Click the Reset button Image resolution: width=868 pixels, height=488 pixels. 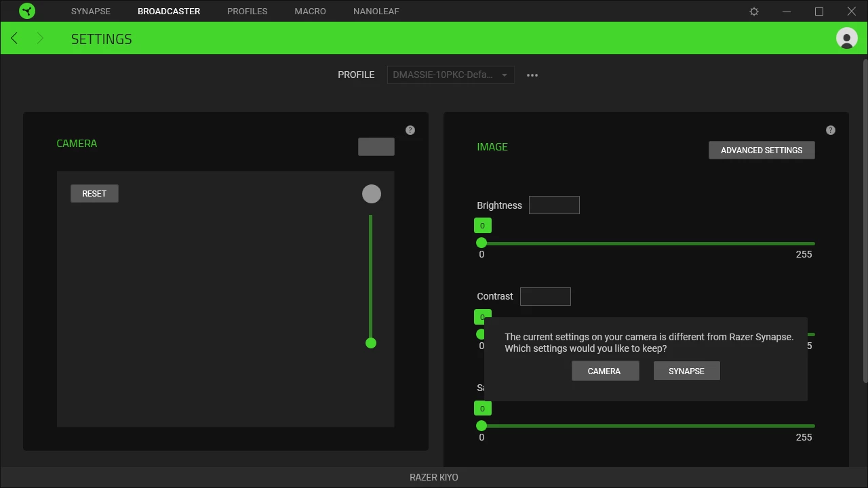[94, 193]
